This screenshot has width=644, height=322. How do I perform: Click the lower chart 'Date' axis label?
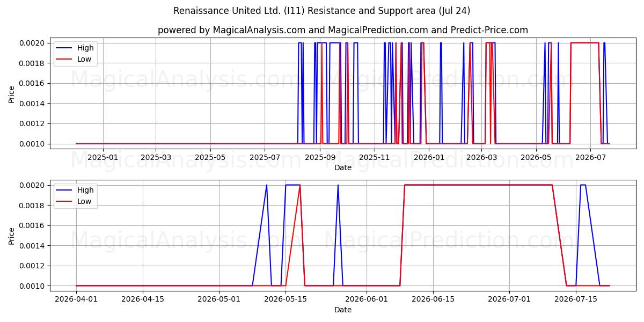click(x=343, y=310)
